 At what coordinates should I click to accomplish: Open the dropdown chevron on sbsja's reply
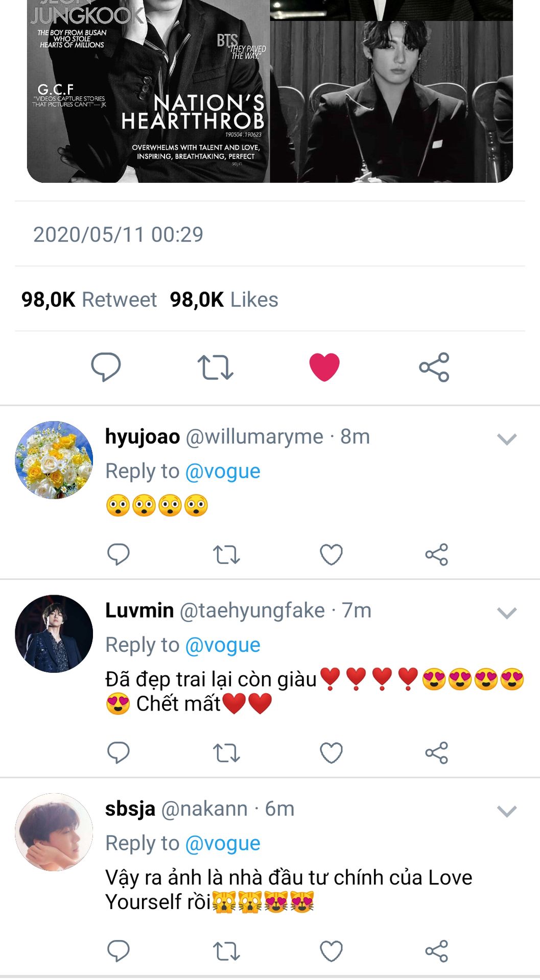click(x=507, y=811)
